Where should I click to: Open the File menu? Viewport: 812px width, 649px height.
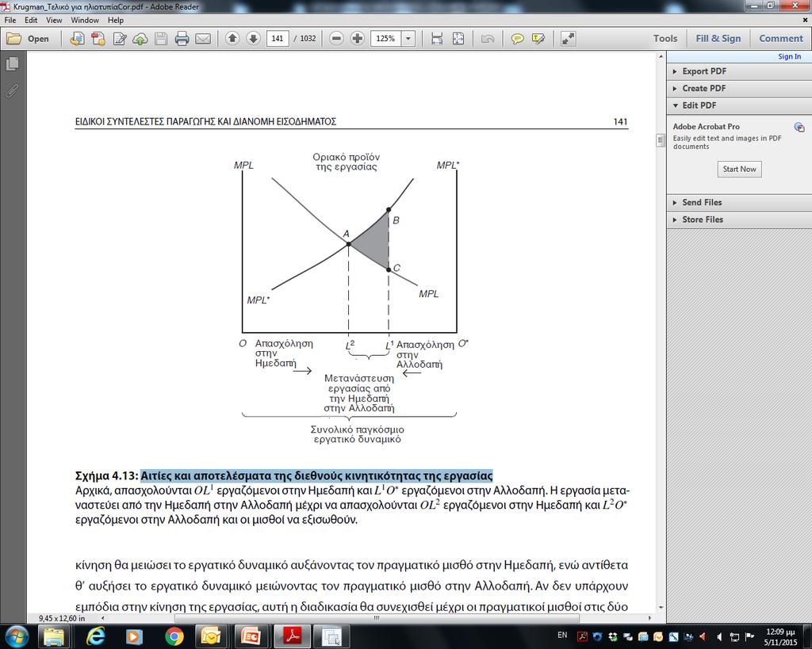10,20
